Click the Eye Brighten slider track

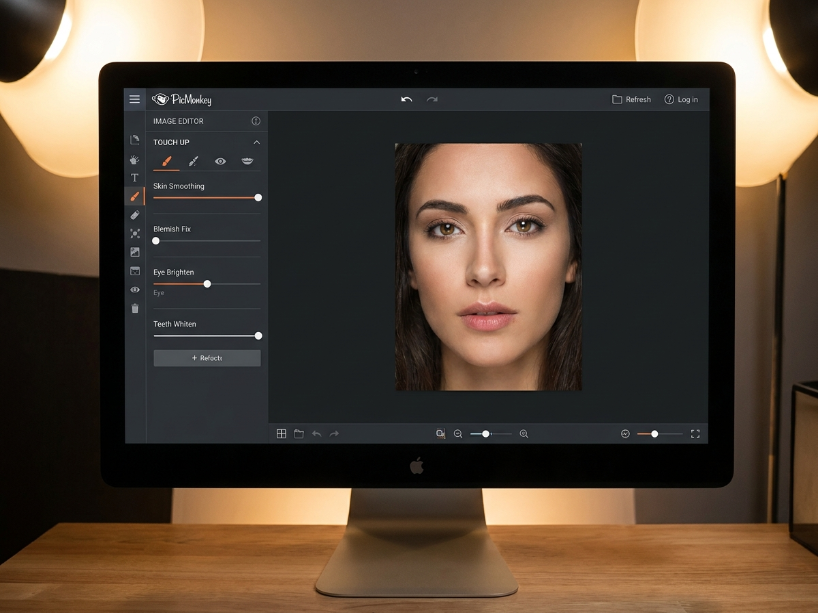click(207, 284)
